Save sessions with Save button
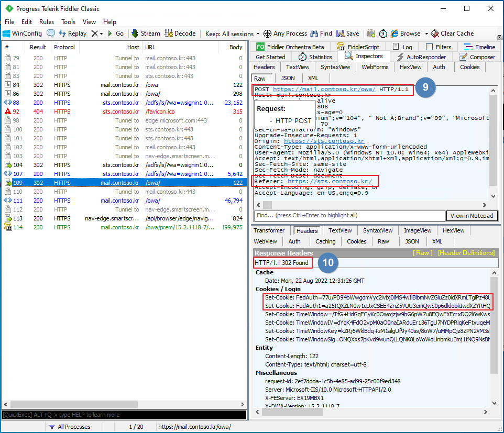 347,34
